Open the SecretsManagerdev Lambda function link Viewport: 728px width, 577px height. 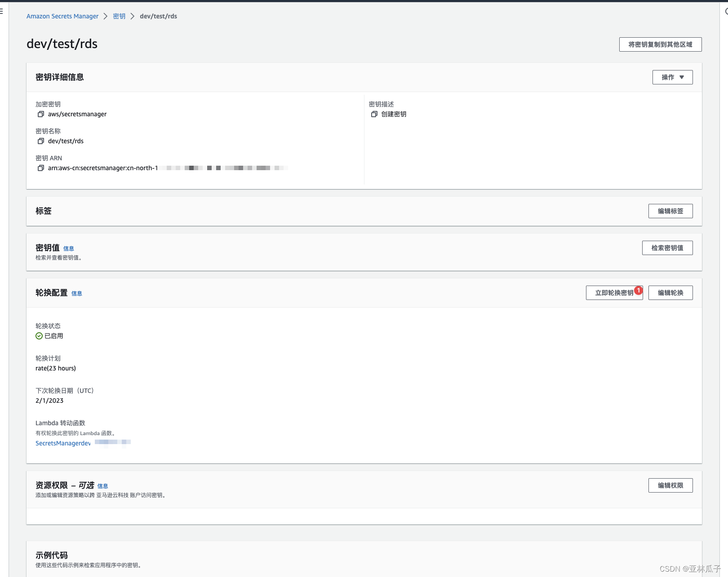click(x=63, y=443)
